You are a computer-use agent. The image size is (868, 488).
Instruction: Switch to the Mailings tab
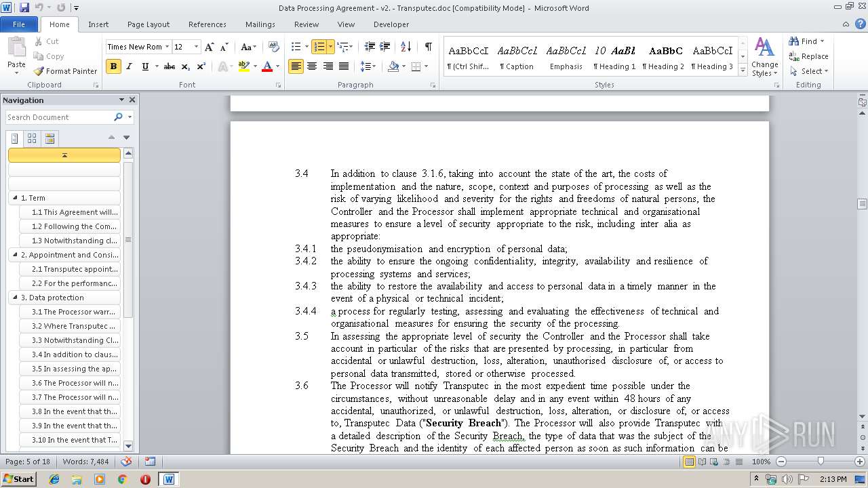click(x=260, y=24)
